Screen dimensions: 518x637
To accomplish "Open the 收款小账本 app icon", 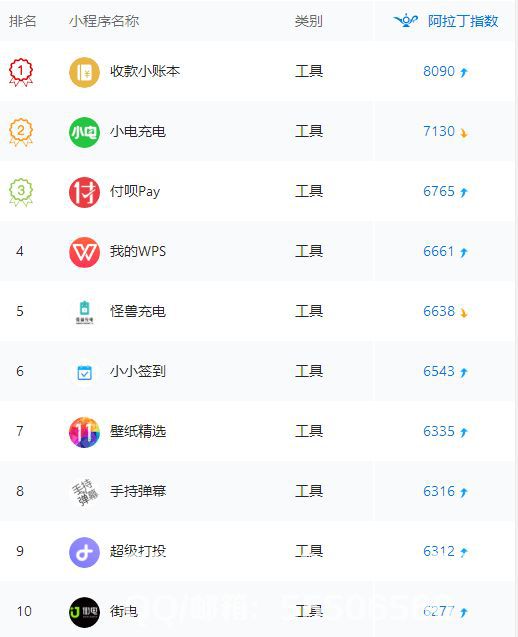I will [84, 72].
